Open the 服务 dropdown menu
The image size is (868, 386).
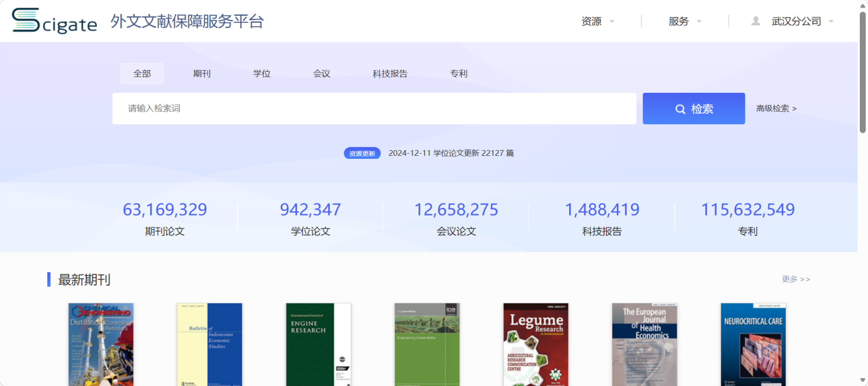point(685,21)
